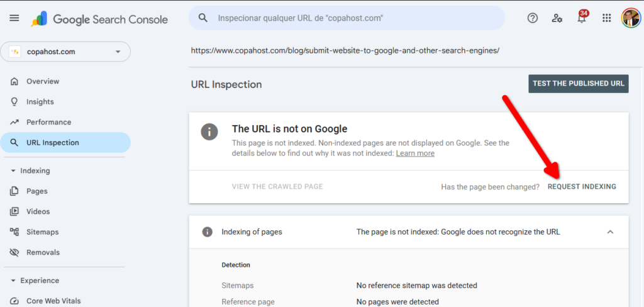Open the hamburger main menu

click(14, 18)
